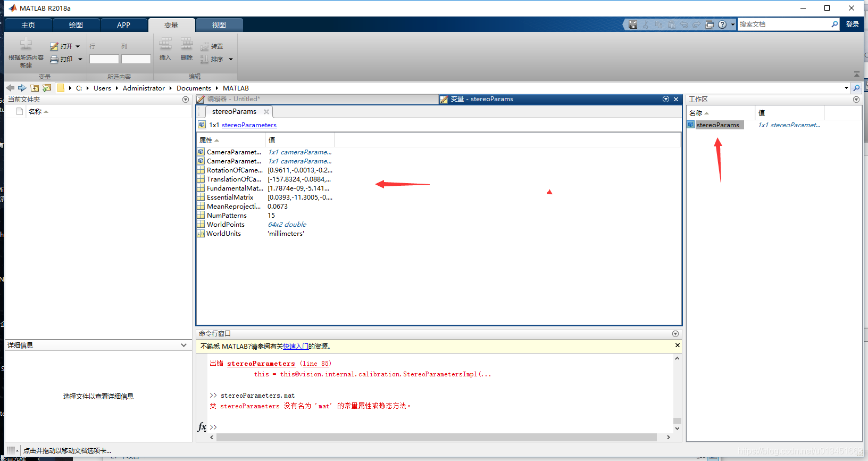Click command window horizontal scrollbar right arrow

point(668,437)
